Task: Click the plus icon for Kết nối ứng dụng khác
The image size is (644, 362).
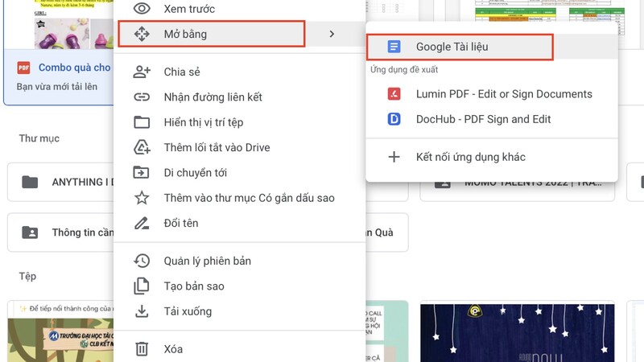Action: coord(394,157)
